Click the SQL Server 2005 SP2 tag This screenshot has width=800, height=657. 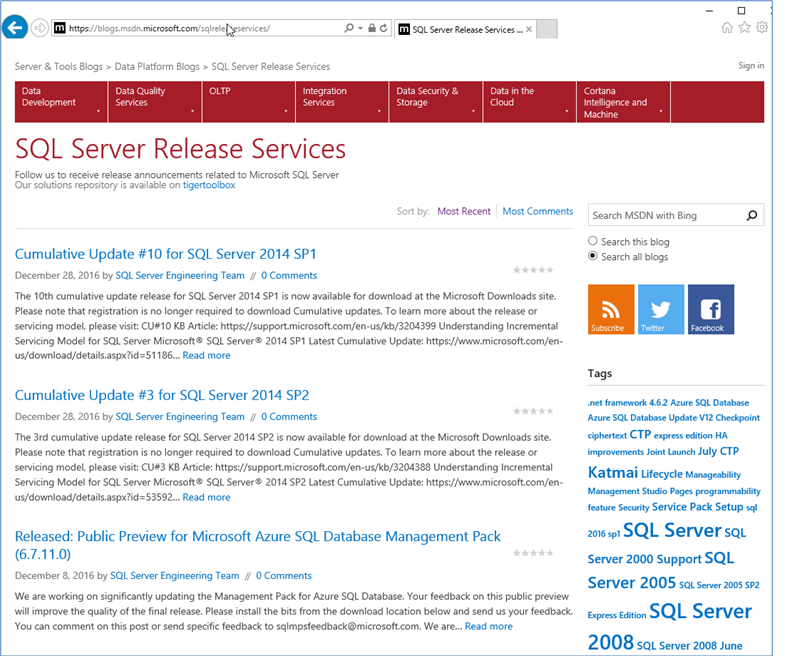719,585
